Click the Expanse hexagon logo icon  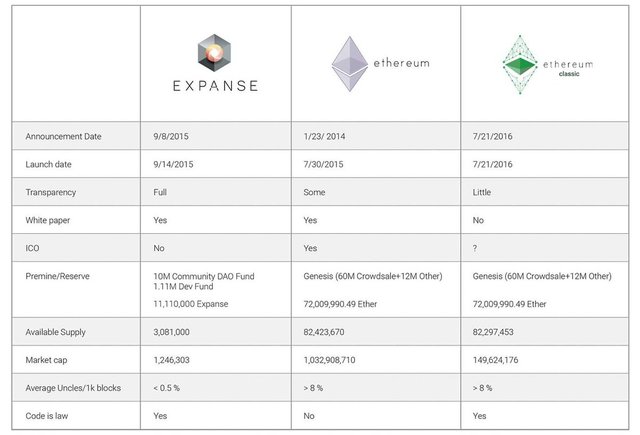(x=214, y=53)
